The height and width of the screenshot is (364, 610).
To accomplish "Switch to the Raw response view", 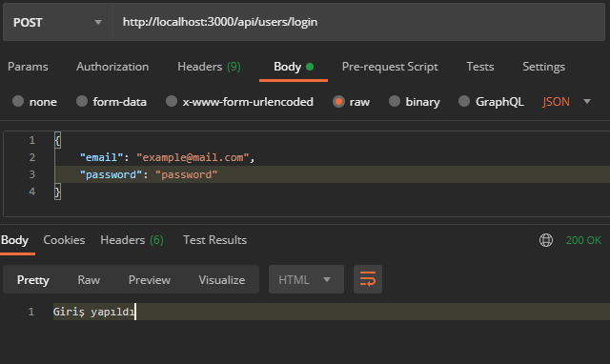I will click(x=89, y=279).
